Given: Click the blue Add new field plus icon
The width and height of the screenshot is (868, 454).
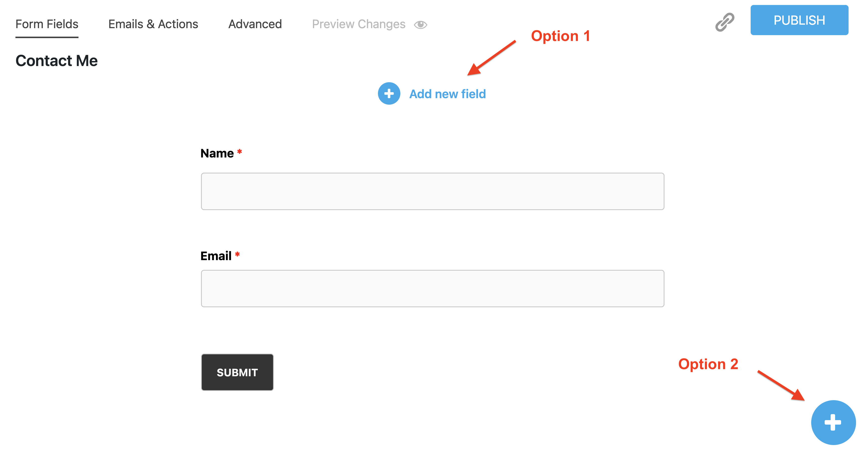Looking at the screenshot, I should click(389, 93).
